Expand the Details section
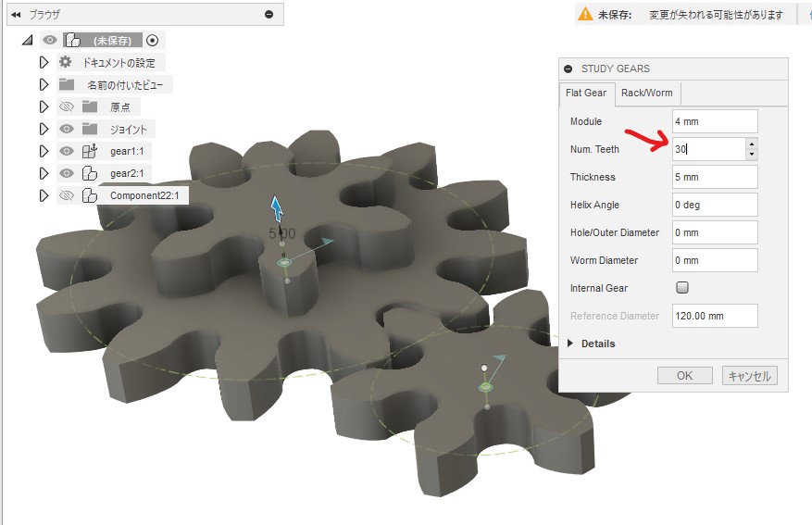This screenshot has height=525, width=812. (x=570, y=344)
